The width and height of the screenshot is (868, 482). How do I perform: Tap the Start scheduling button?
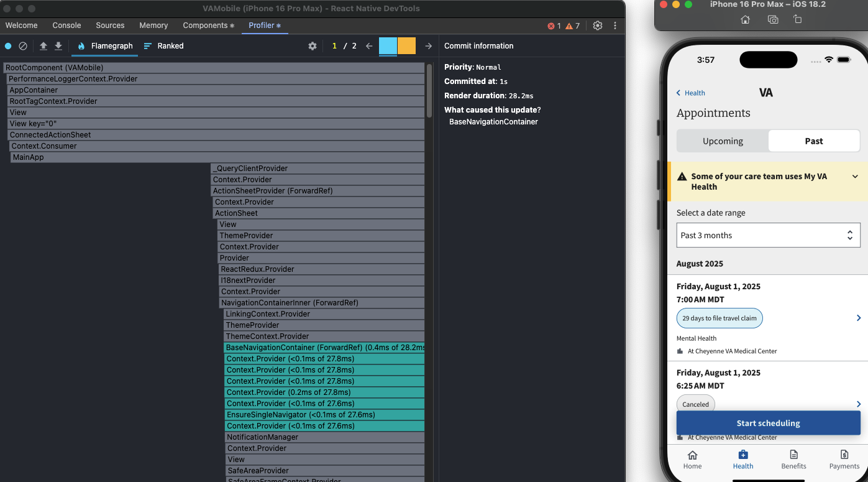coord(768,423)
